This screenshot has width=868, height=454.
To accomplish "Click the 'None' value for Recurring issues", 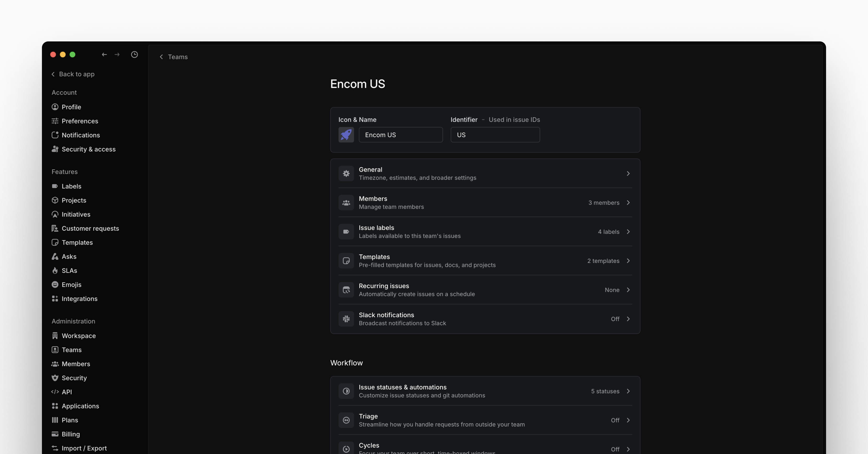I will tap(612, 290).
